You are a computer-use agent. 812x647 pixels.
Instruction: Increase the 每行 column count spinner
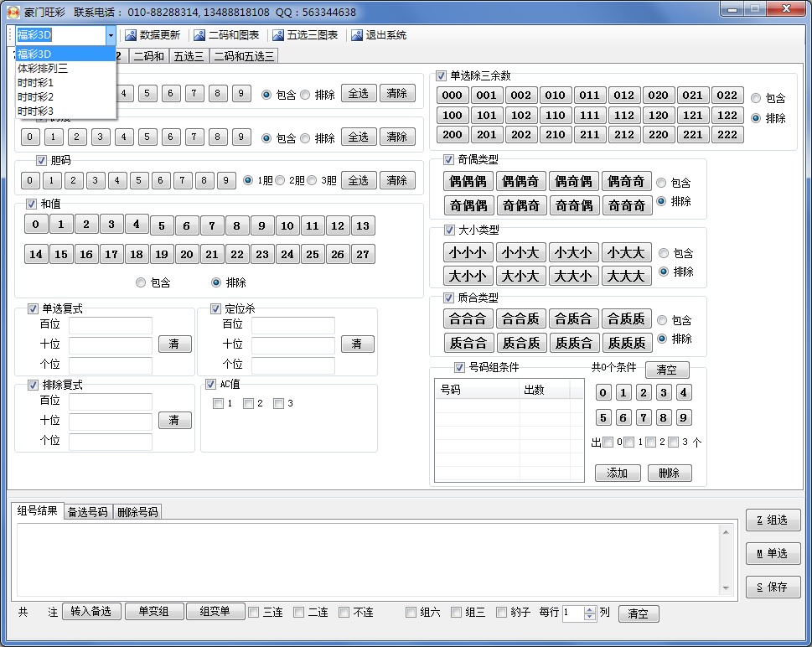590,609
